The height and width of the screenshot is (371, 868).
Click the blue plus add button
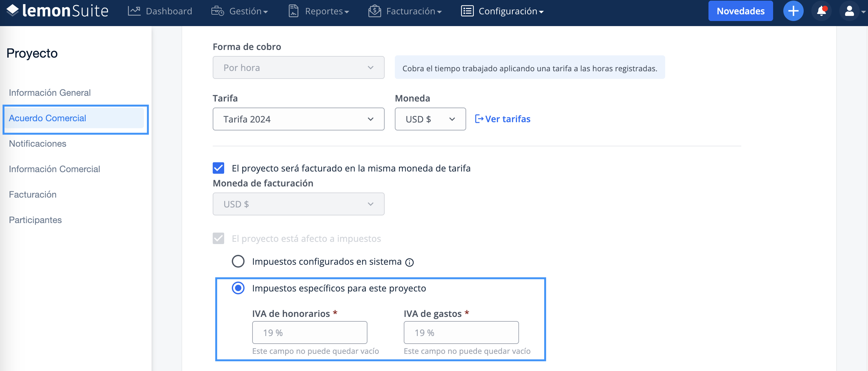(793, 11)
